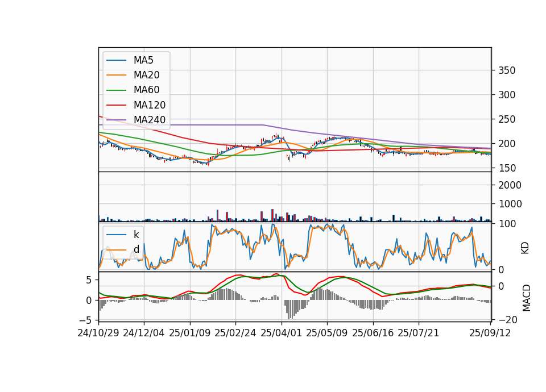Click the blue MA5 legend line sample
The height and width of the screenshot is (392, 546).
(116, 60)
